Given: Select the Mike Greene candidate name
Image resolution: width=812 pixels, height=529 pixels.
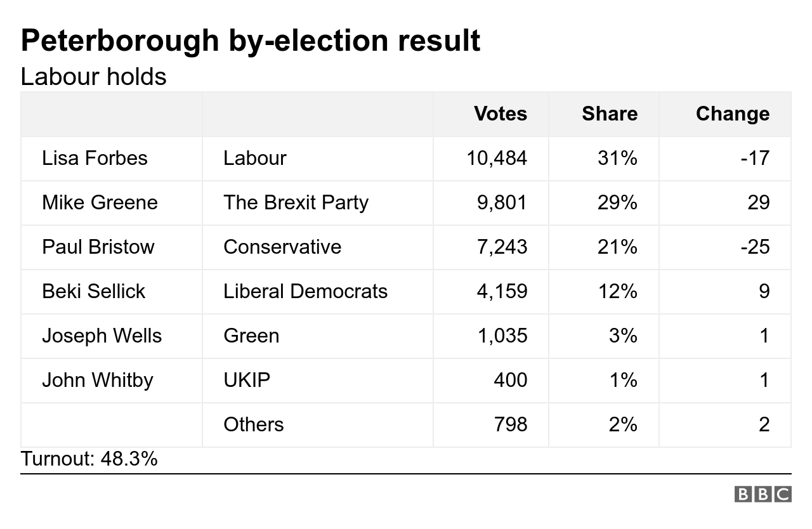Looking at the screenshot, I should (100, 202).
